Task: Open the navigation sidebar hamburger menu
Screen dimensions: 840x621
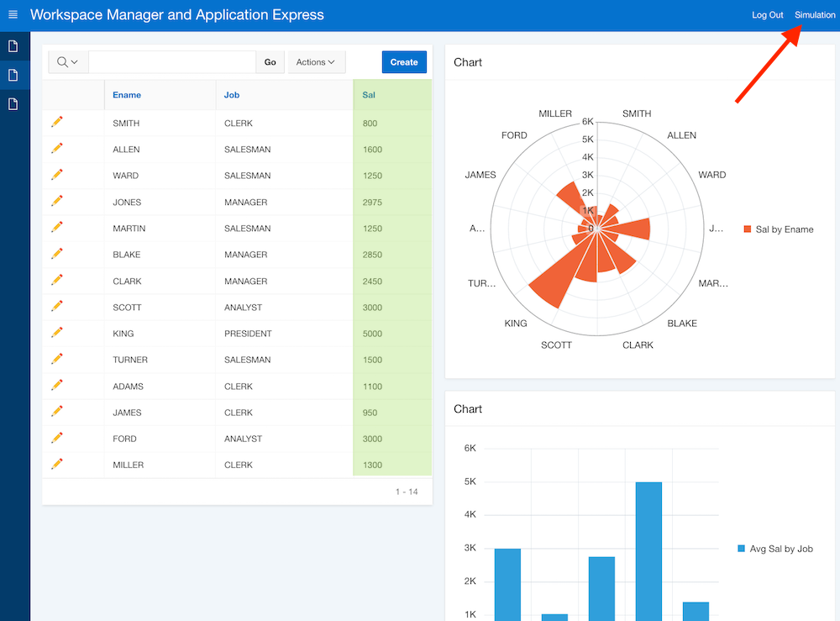Action: point(13,14)
